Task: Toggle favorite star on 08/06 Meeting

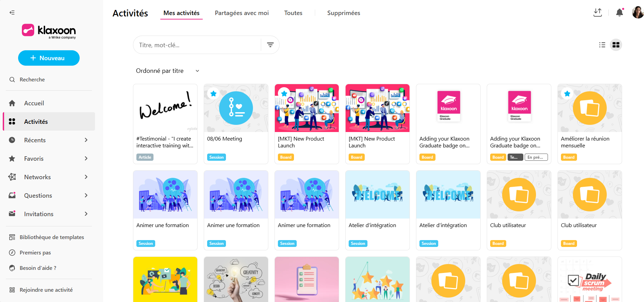Action: coord(213,93)
